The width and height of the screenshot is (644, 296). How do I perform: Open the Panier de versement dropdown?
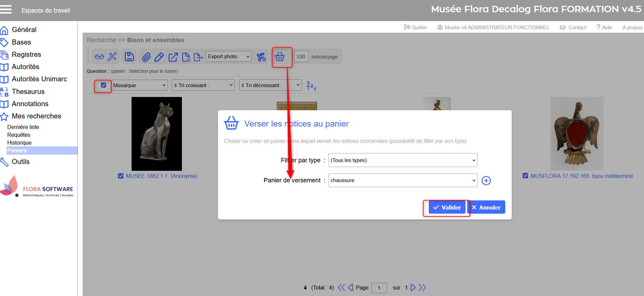coord(403,180)
